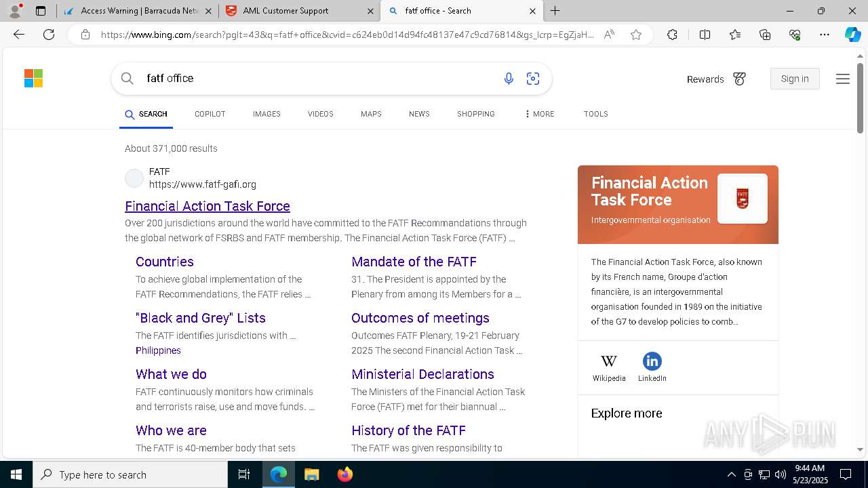Launch Firefox from the taskbar
This screenshot has height=488, width=868.
[344, 474]
